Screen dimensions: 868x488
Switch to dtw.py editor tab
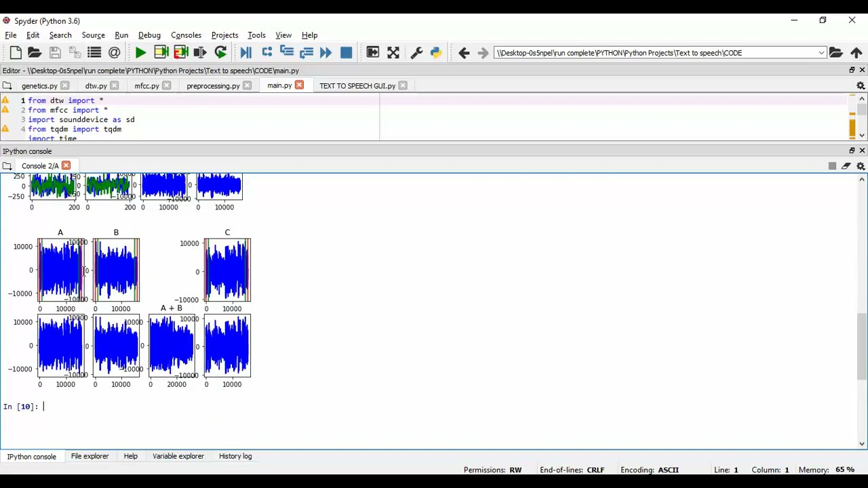pyautogui.click(x=96, y=86)
